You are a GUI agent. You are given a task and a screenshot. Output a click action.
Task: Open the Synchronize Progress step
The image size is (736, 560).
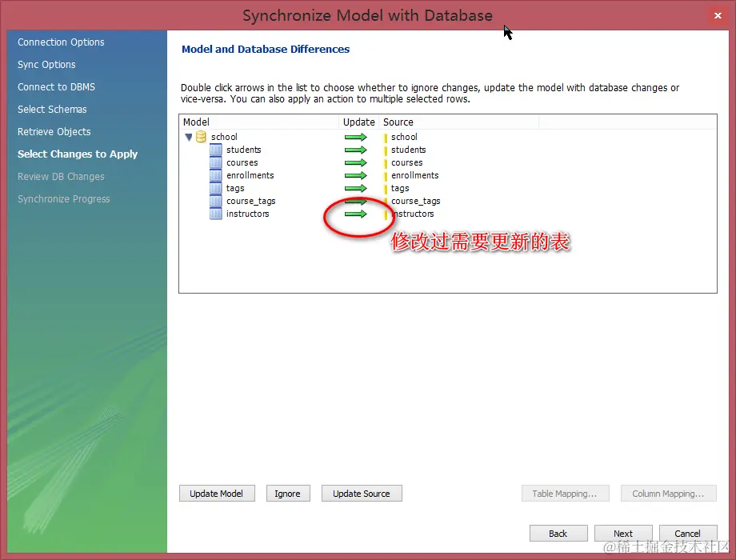click(x=64, y=199)
